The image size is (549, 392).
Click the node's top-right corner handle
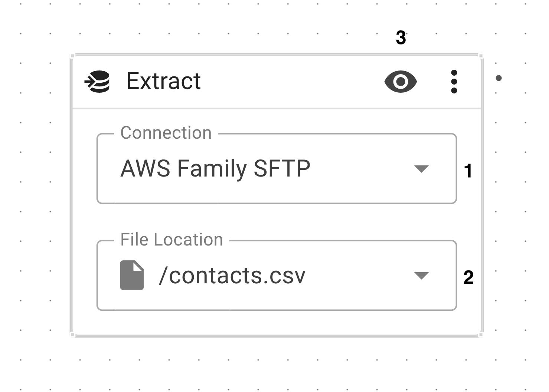(x=481, y=56)
